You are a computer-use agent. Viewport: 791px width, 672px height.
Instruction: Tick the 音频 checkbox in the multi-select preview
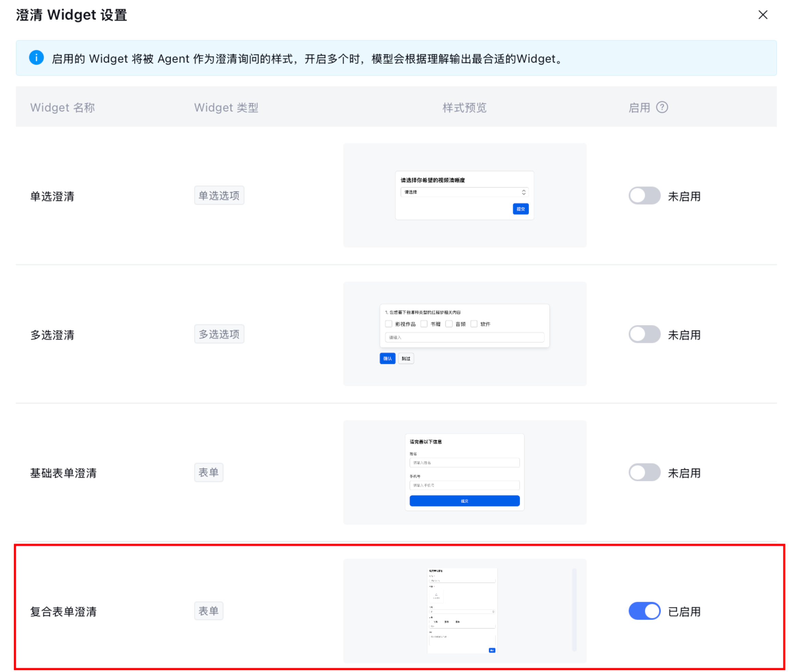pyautogui.click(x=449, y=324)
